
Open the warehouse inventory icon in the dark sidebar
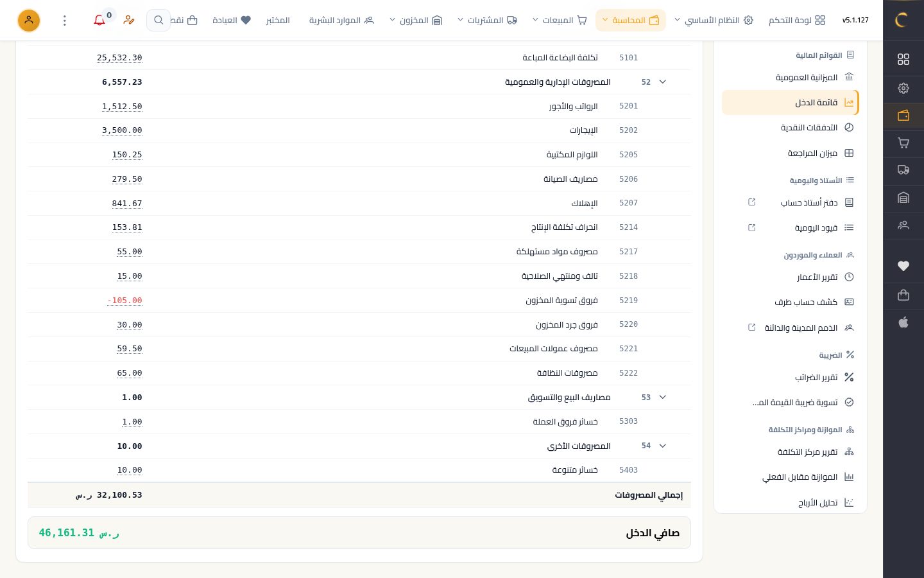point(903,198)
